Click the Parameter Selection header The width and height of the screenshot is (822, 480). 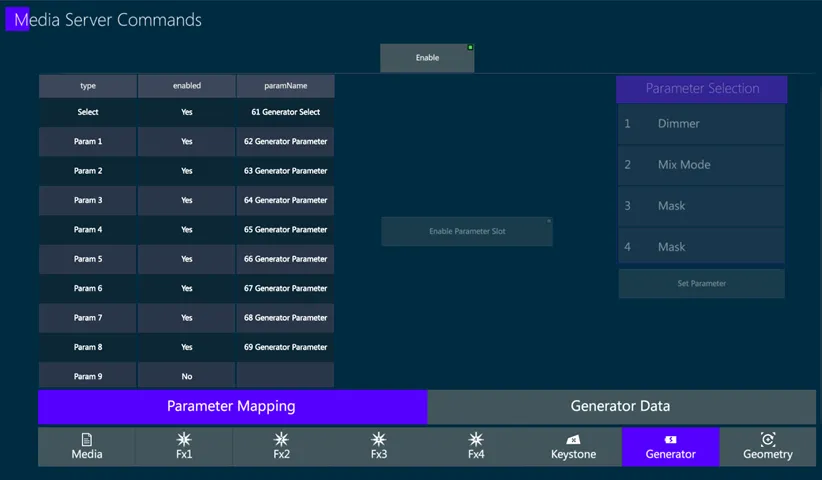point(701,89)
